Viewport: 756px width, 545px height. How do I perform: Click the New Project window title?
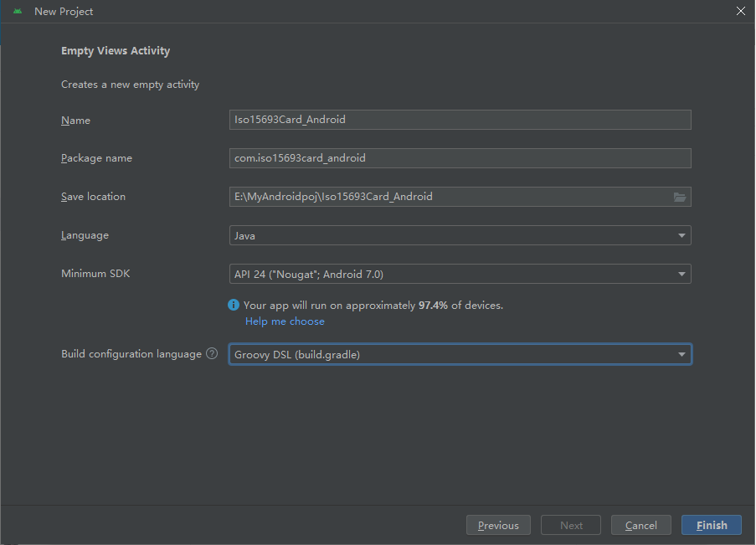(64, 12)
